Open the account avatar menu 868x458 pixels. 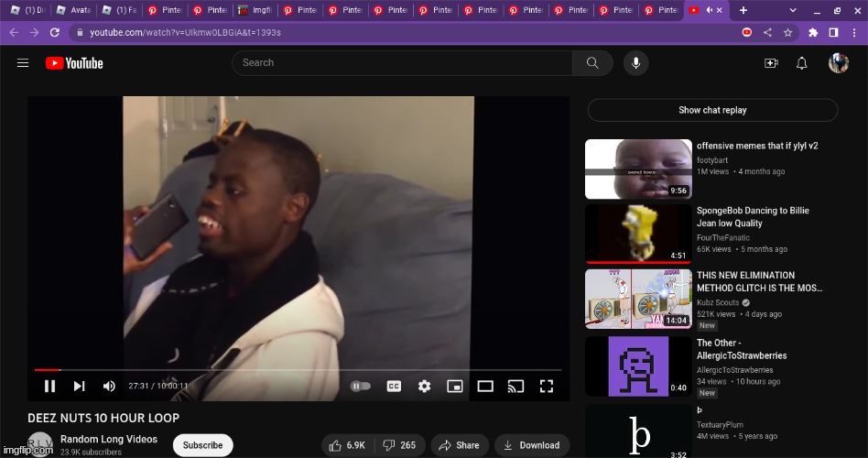pyautogui.click(x=838, y=63)
